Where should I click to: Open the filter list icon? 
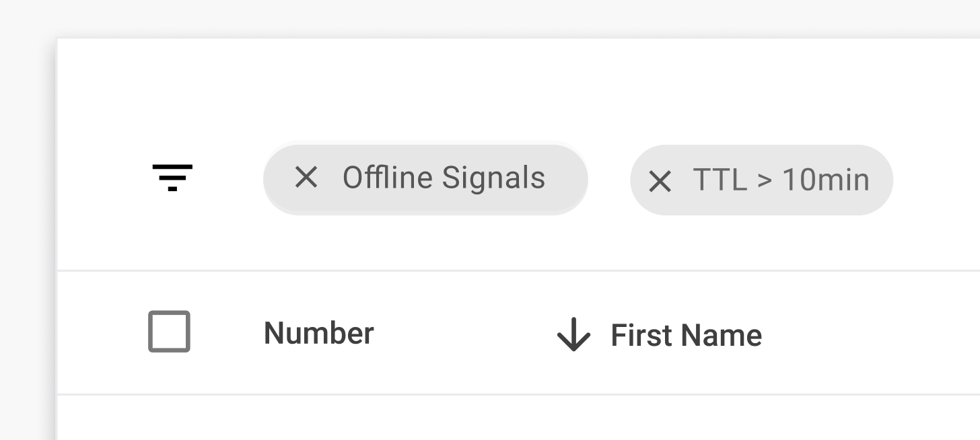click(172, 178)
